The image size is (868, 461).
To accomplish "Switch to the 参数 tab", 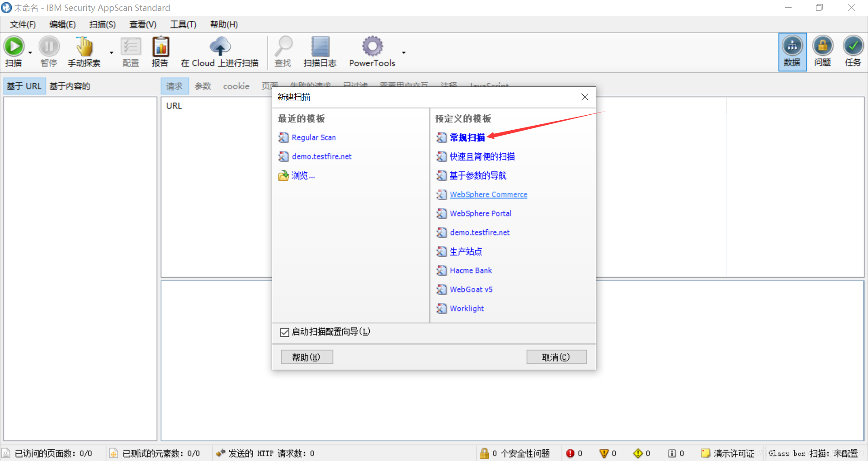I will tap(203, 86).
